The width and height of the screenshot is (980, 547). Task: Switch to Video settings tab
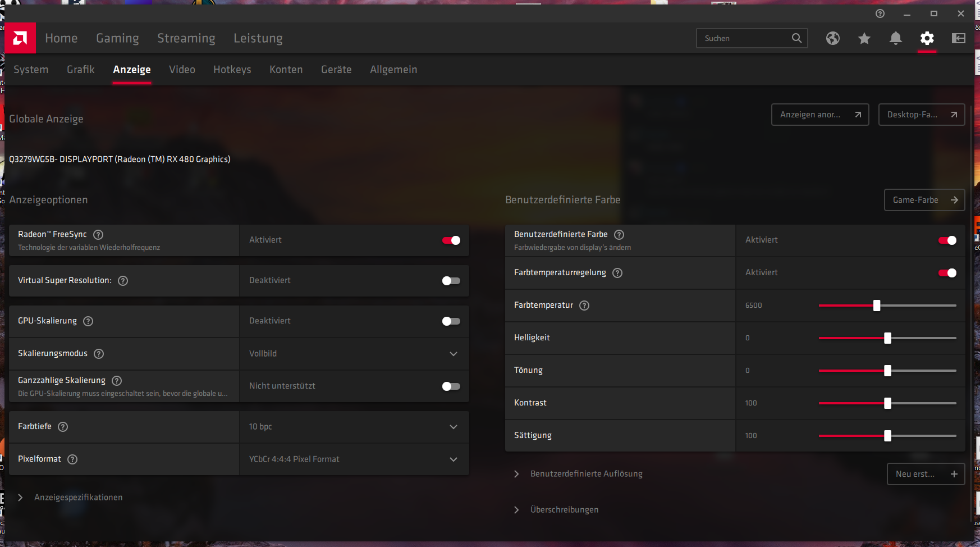(x=182, y=70)
